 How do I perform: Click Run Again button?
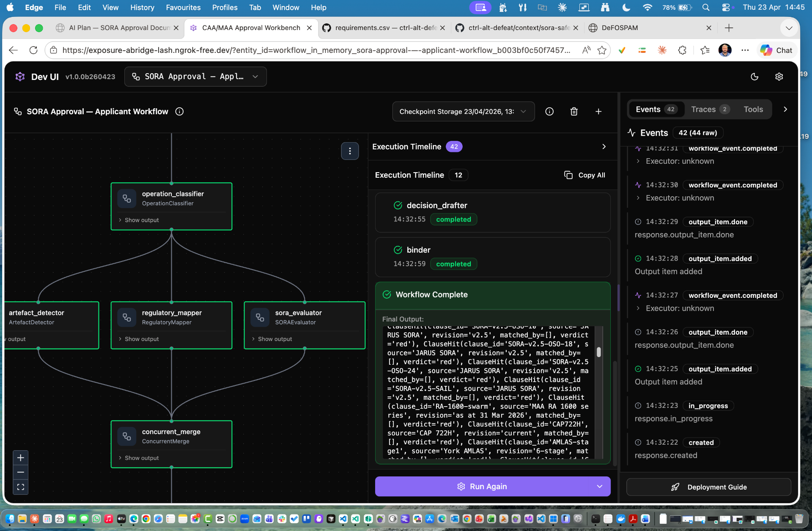(x=482, y=487)
